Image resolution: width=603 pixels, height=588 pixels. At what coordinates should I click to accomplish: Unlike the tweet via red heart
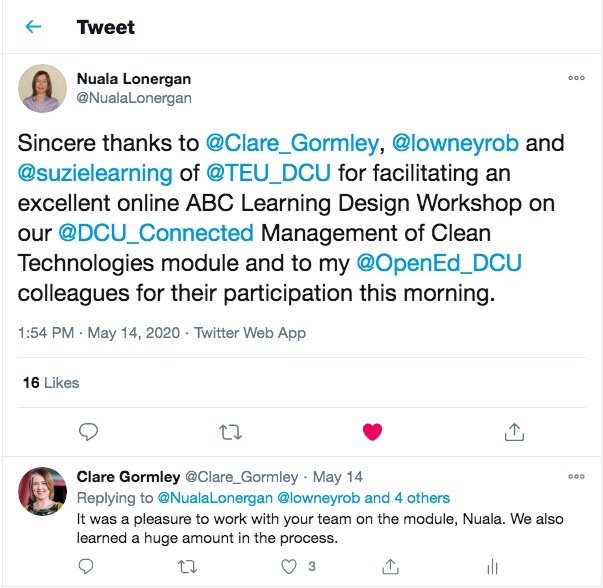372,431
